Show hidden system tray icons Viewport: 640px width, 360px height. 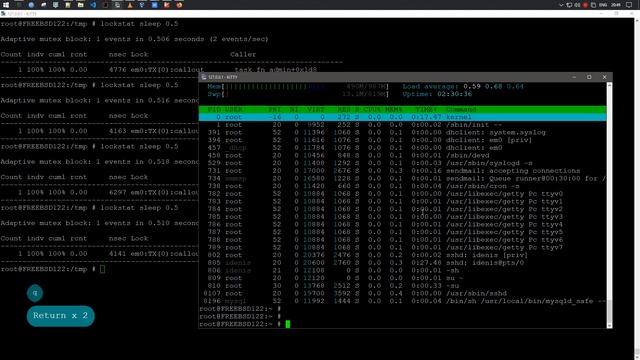pos(561,5)
